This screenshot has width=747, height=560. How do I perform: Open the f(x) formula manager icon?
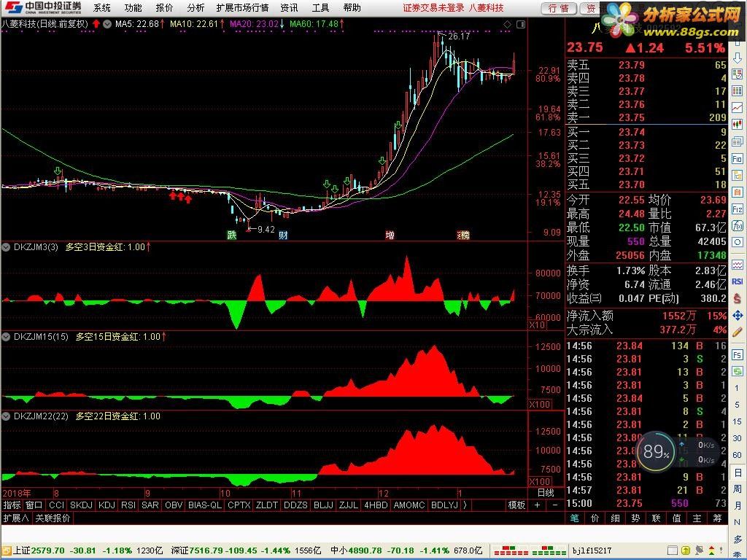738,226
